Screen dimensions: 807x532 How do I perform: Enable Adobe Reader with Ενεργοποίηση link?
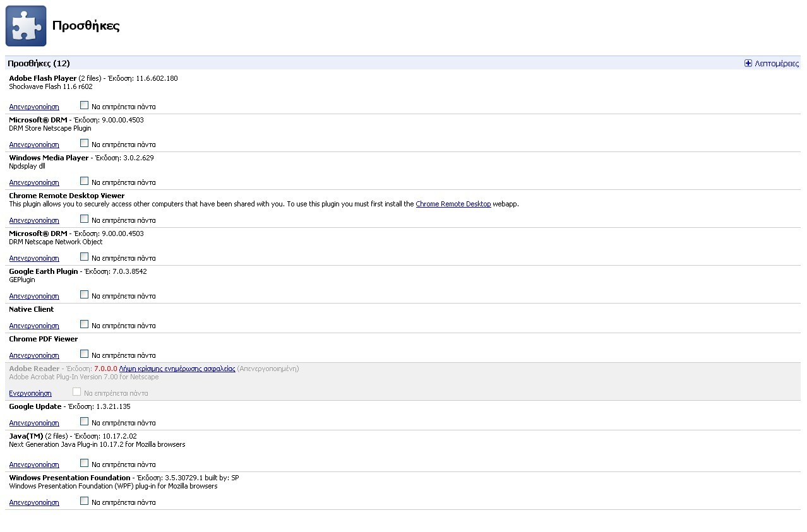(x=30, y=393)
